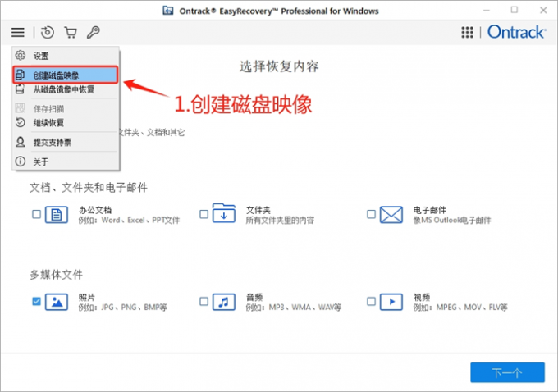Image resolution: width=558 pixels, height=392 pixels.
Task: Click the 多媒体文件 section heading
Action: click(x=57, y=275)
